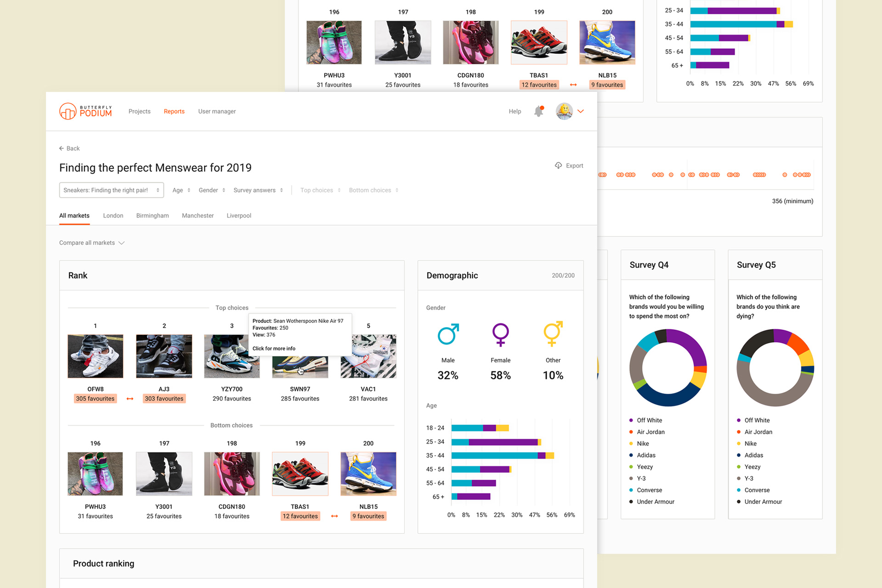This screenshot has height=588, width=882.
Task: Click the Y3001 thumbnail in back window
Action: click(x=403, y=42)
